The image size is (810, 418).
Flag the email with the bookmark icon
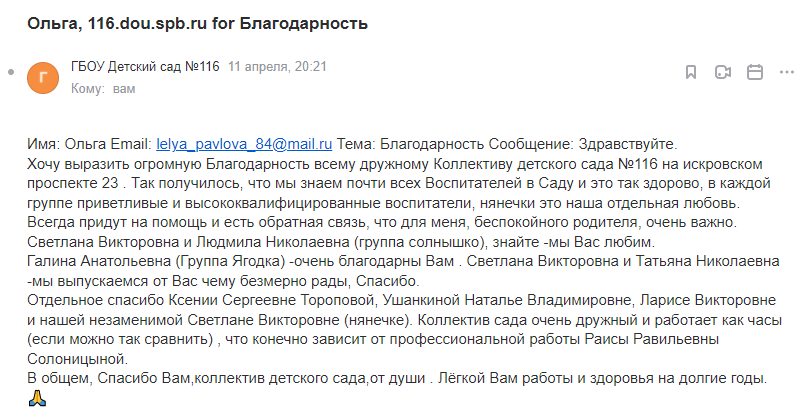[x=691, y=72]
